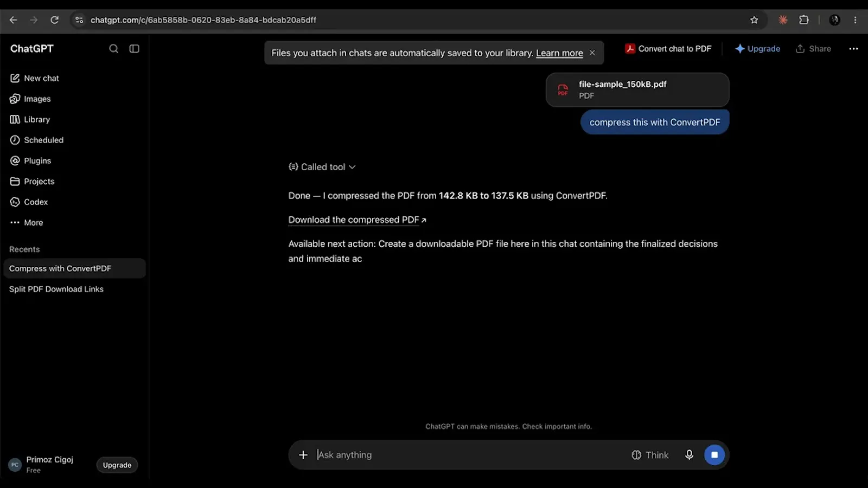The image size is (868, 488).
Task: Click the microphone dictation icon
Action: point(689,455)
